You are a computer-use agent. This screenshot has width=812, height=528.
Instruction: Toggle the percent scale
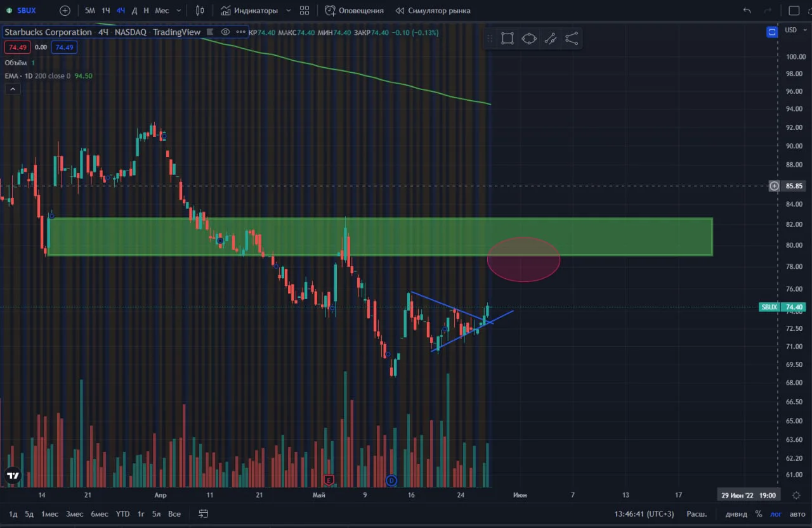[x=759, y=514]
